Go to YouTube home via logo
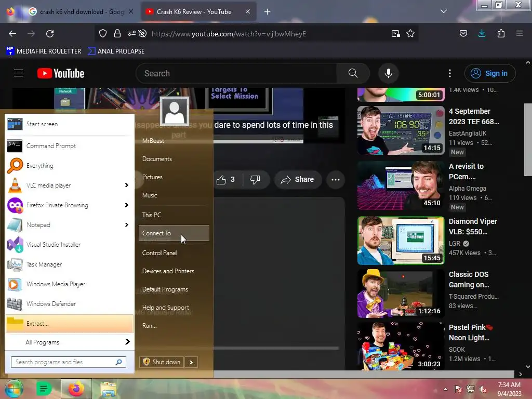Image resolution: width=532 pixels, height=399 pixels. point(61,73)
